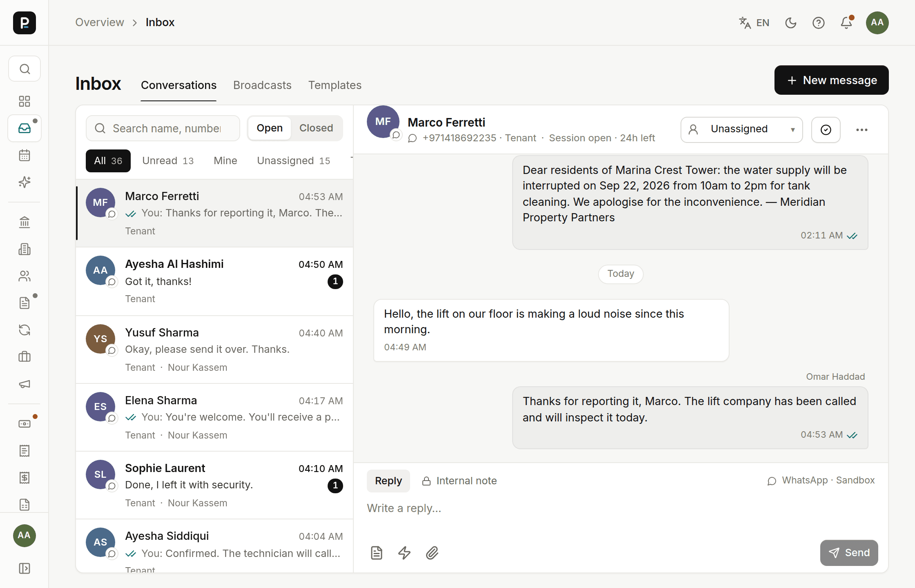This screenshot has width=915, height=588.
Task: Open the bank building icon in sidebar
Action: point(25,222)
